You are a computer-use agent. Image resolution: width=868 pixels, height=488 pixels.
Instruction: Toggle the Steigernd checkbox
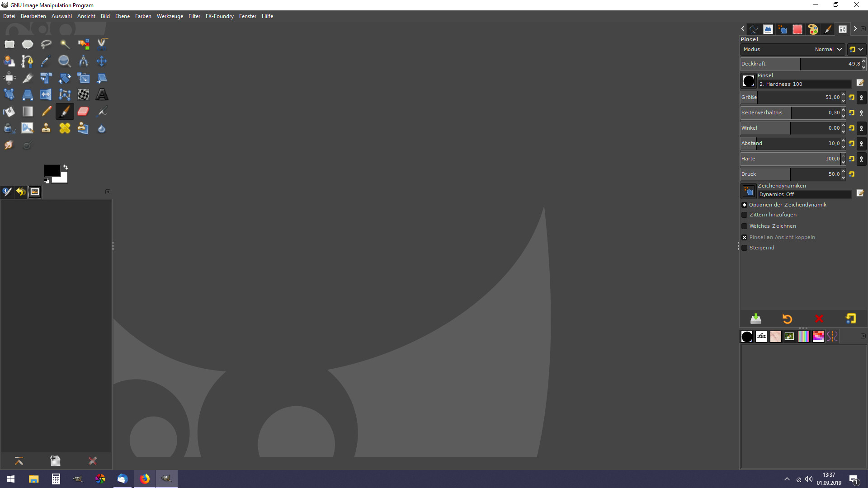[745, 248]
